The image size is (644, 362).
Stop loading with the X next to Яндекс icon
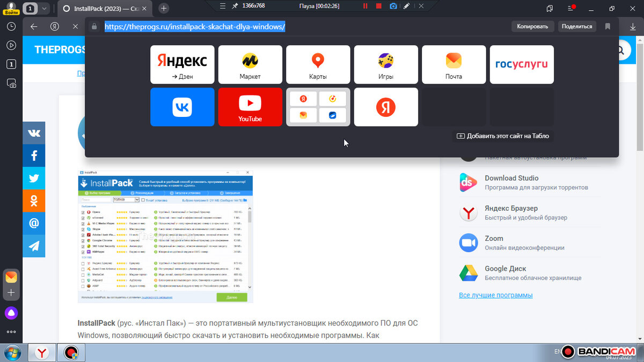[x=76, y=26]
